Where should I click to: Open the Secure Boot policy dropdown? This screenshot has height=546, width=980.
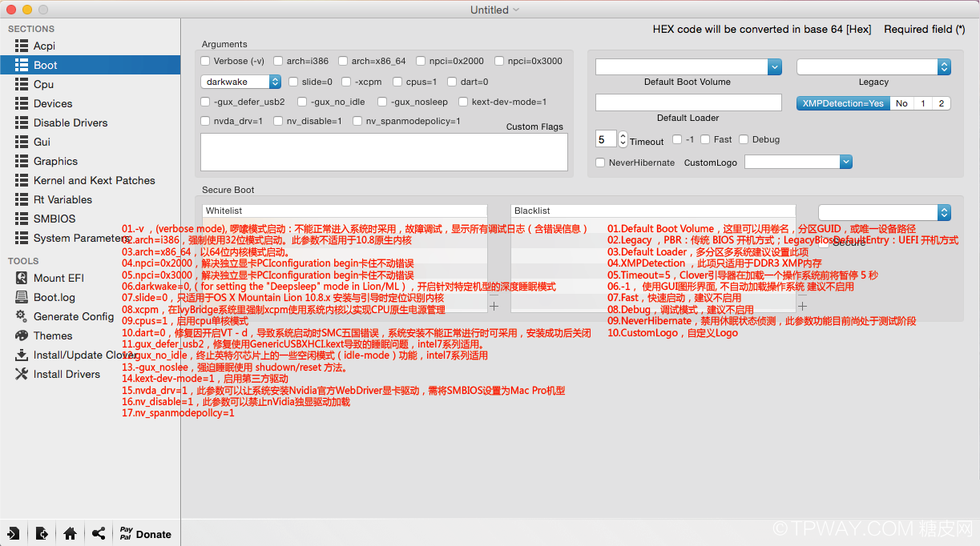(885, 212)
